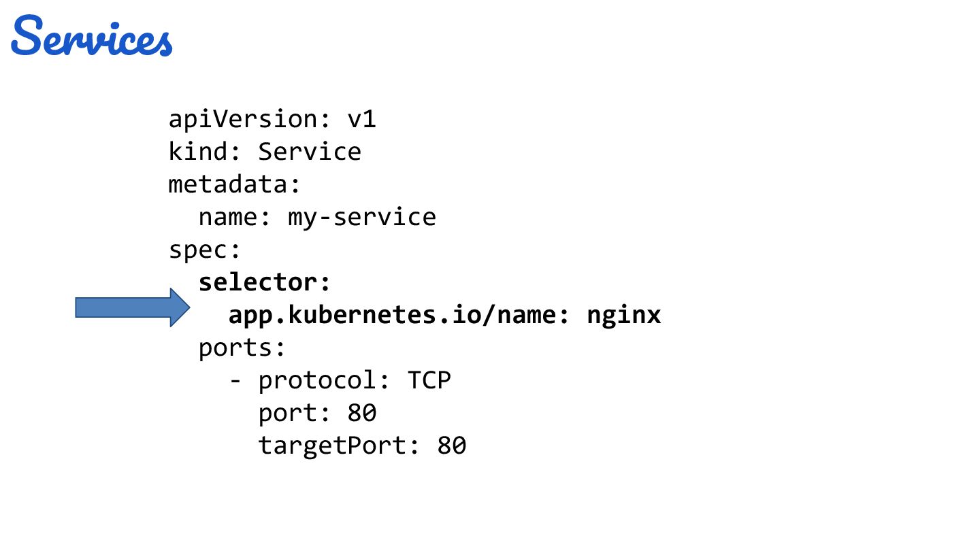The height and width of the screenshot is (551, 980).
Task: Click the kind: Service line
Action: click(265, 152)
